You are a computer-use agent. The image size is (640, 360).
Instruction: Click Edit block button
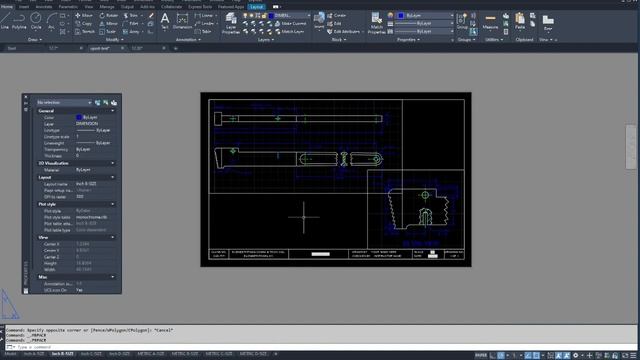pyautogui.click(x=334, y=24)
